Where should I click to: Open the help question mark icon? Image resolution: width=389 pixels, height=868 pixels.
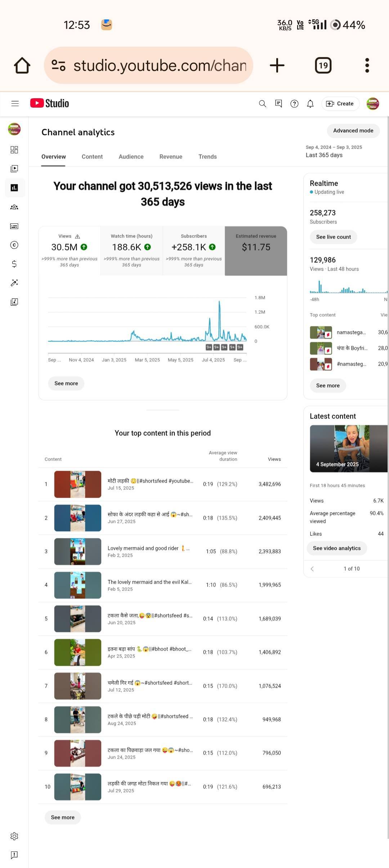pos(294,104)
